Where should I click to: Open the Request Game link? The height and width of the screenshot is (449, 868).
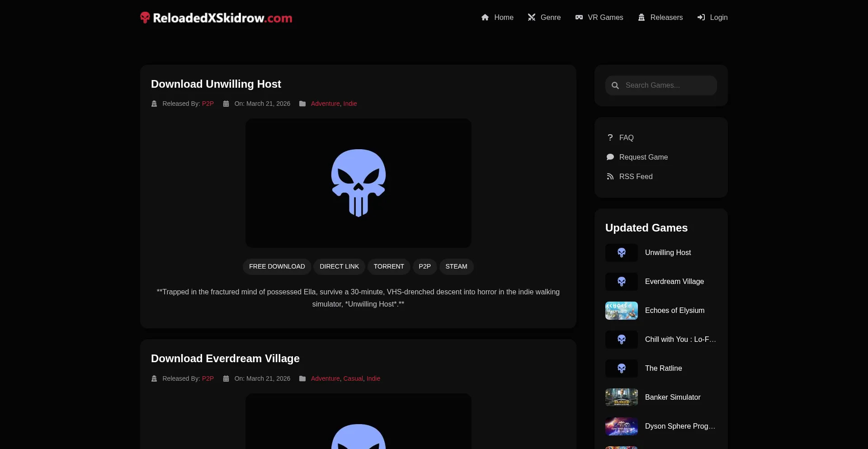643,157
